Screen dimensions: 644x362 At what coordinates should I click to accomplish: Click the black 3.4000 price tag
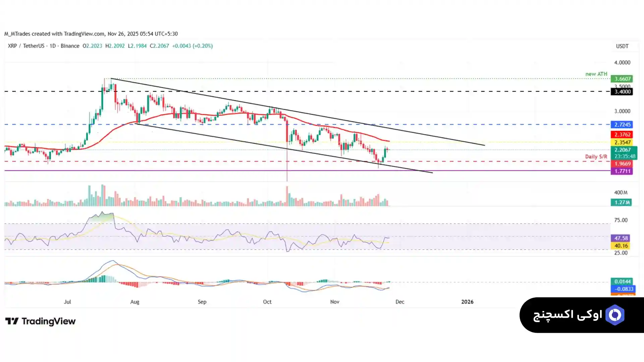tap(622, 92)
